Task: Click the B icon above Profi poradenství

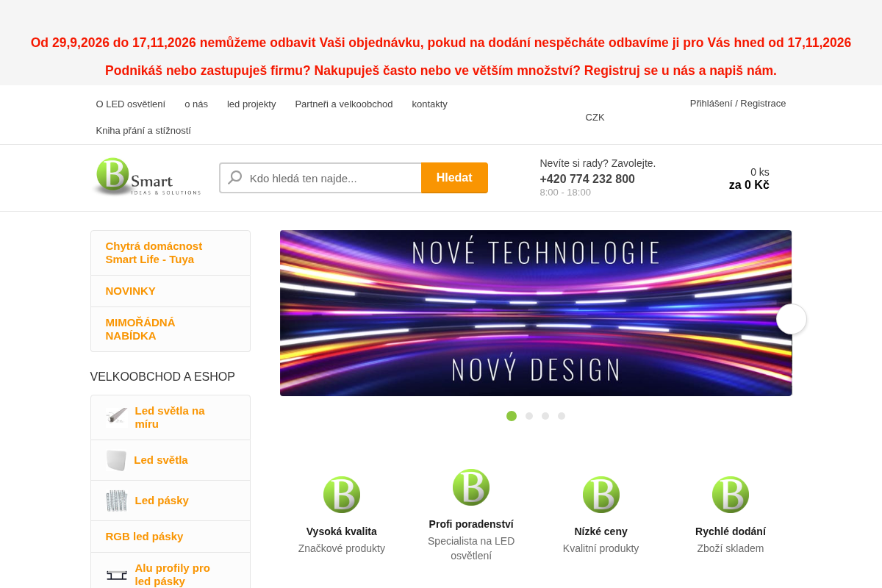Action: (471, 487)
